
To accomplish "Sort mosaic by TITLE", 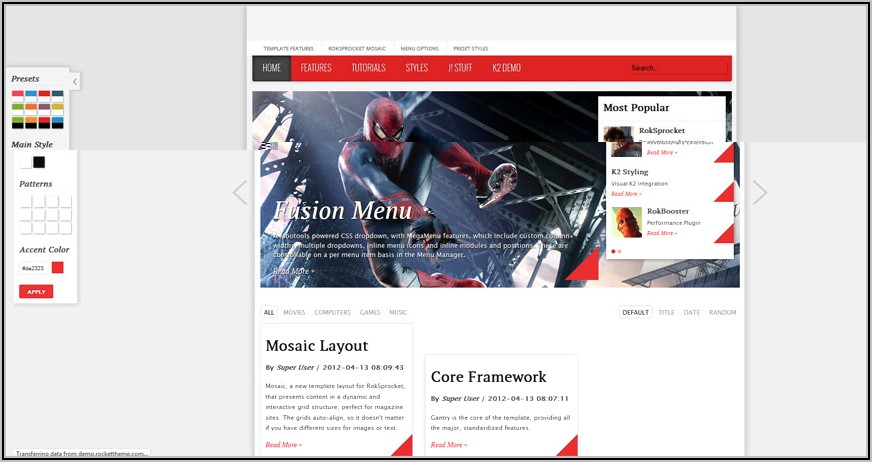I will click(666, 312).
